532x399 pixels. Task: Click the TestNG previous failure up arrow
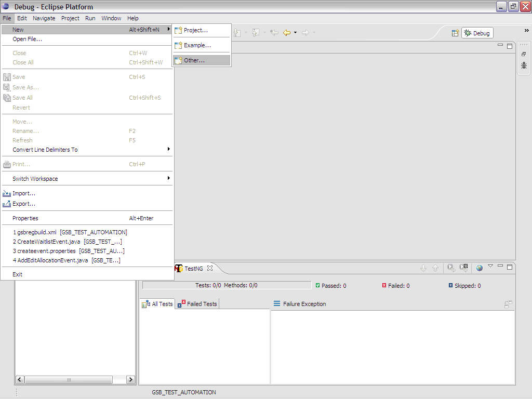point(435,269)
